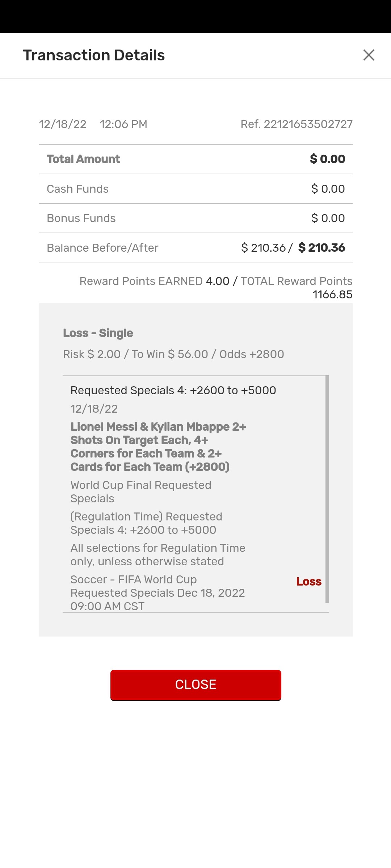Viewport: 391px width, 868px height.
Task: Click the Risk $2.00 / To Win line
Action: pyautogui.click(x=173, y=354)
